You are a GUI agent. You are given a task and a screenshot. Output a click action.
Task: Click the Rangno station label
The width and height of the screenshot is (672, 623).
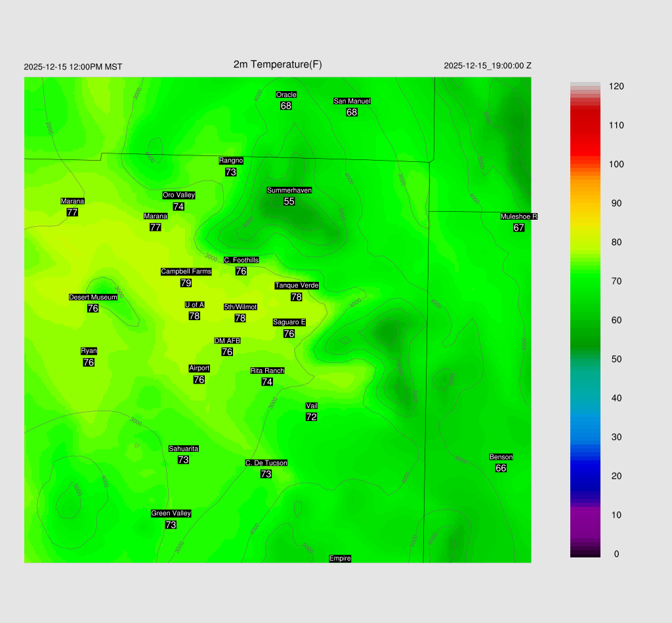tap(231, 161)
